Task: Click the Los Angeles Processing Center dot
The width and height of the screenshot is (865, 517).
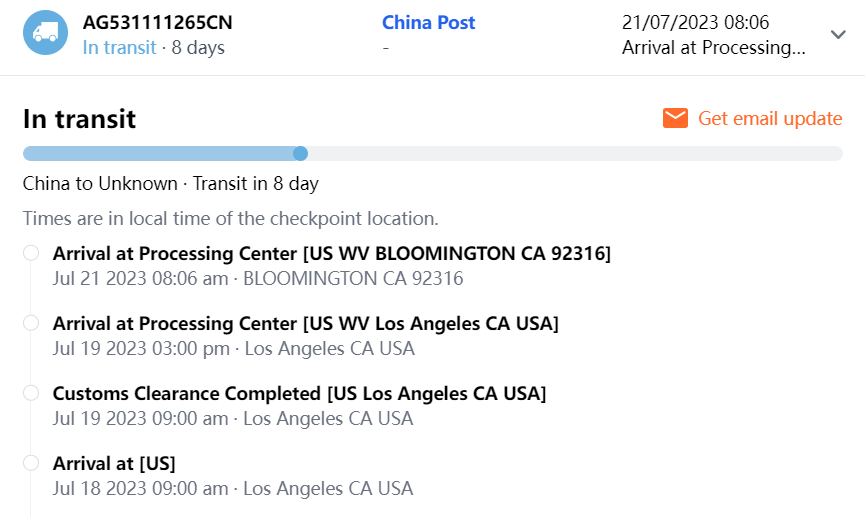Action: 31,323
